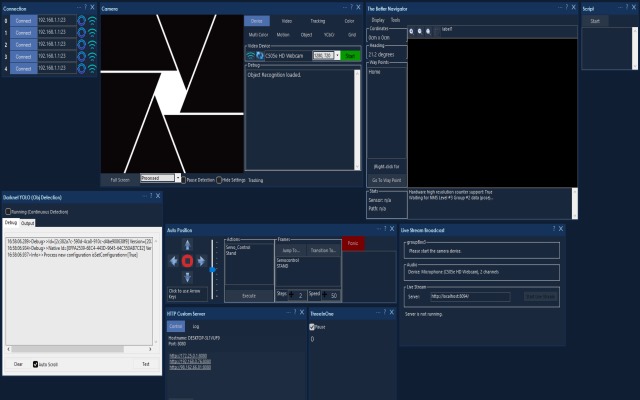This screenshot has height=400, width=640.
Task: Click the scan icon in connection row 3
Action: click(82, 56)
